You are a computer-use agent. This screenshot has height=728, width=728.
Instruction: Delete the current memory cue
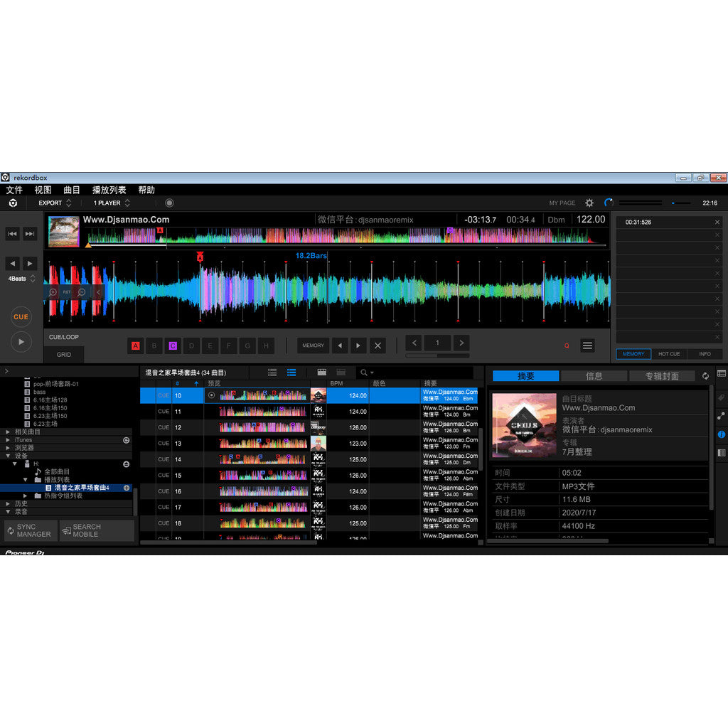378,346
